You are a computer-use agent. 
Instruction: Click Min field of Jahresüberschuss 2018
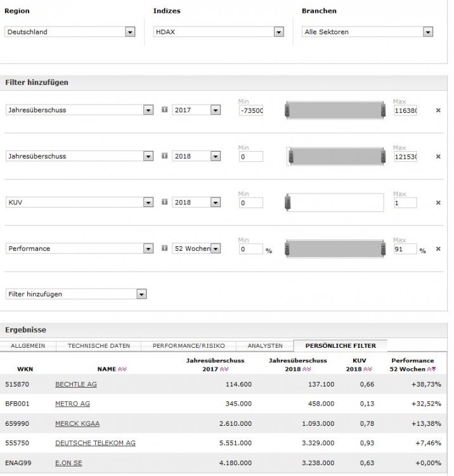(x=251, y=157)
